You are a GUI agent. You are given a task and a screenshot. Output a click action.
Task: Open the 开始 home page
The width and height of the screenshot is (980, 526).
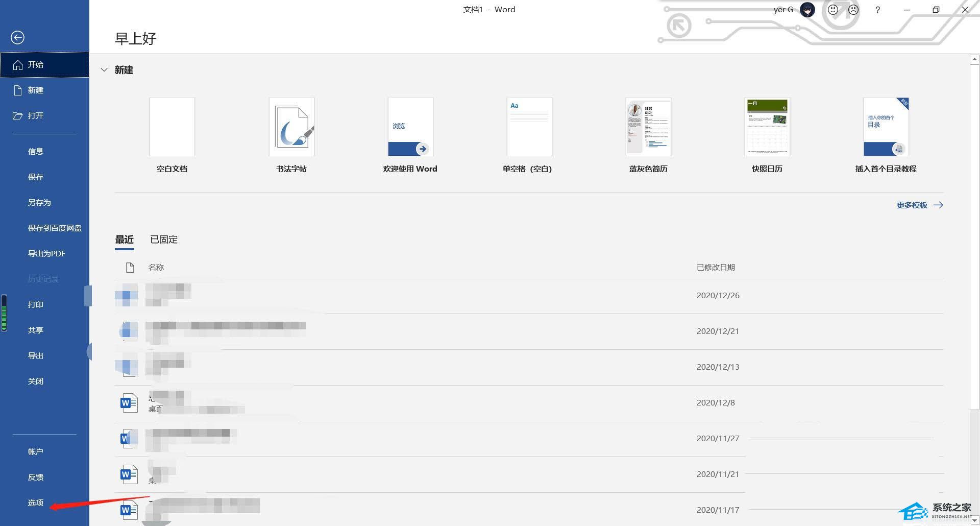pos(44,65)
